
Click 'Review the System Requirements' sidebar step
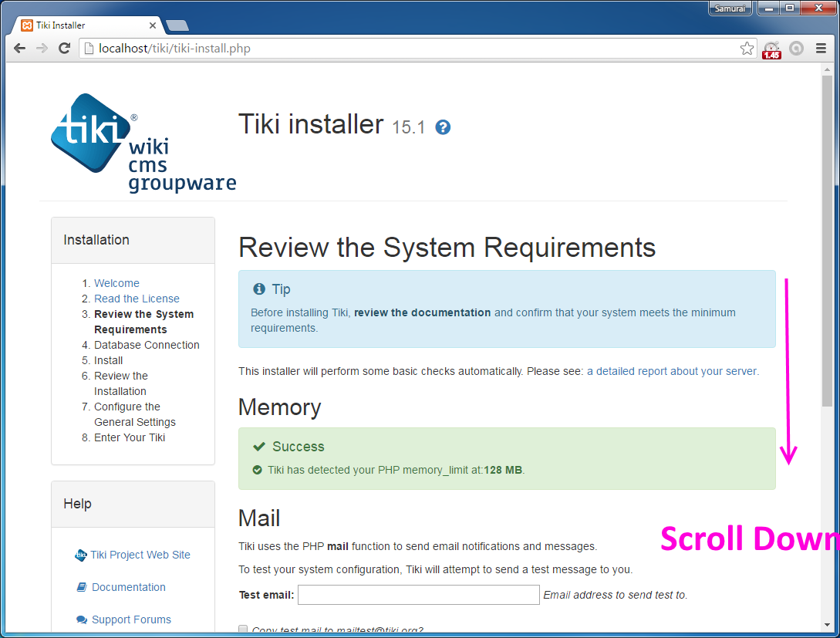(143, 322)
